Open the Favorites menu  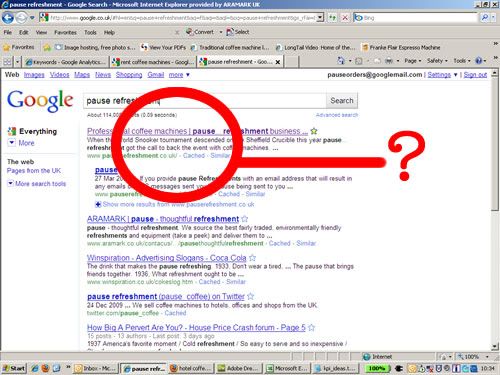coord(65,32)
